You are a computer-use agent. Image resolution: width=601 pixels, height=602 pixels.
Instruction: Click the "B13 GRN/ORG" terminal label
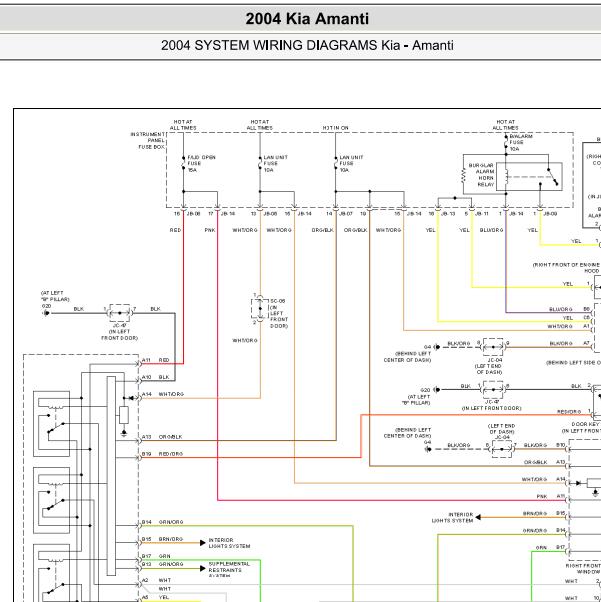point(162,565)
